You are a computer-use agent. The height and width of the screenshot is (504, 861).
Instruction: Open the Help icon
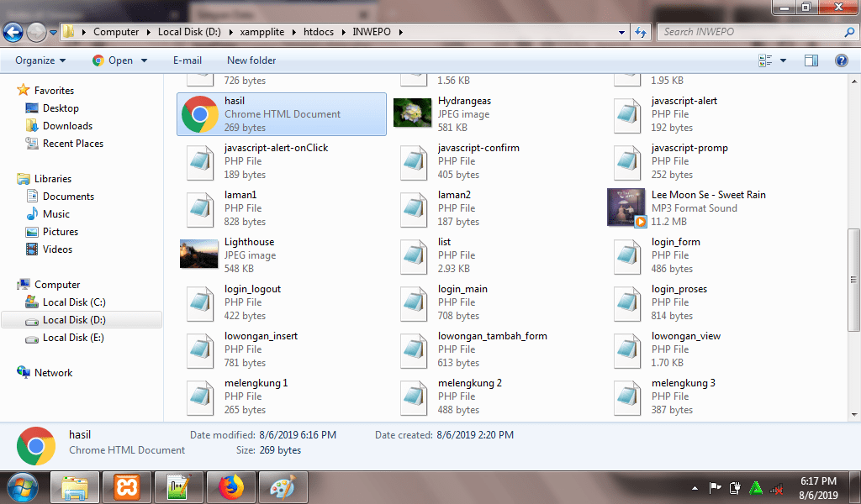pyautogui.click(x=841, y=60)
